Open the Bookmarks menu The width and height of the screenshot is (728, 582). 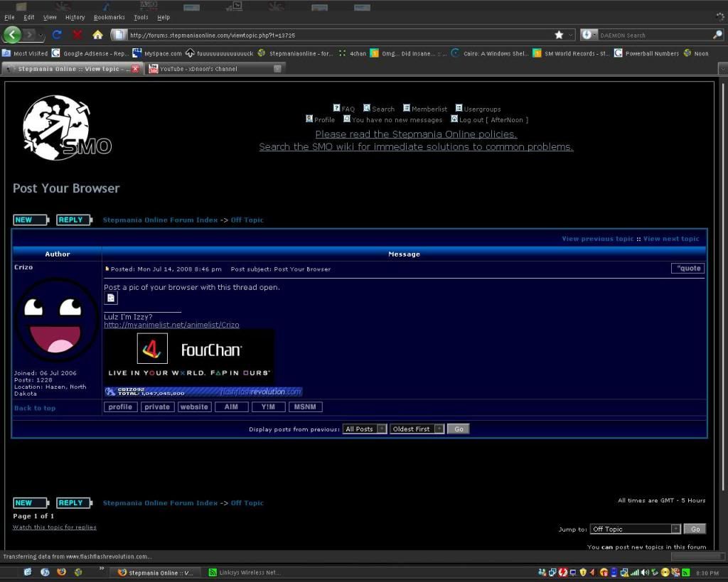(x=109, y=17)
